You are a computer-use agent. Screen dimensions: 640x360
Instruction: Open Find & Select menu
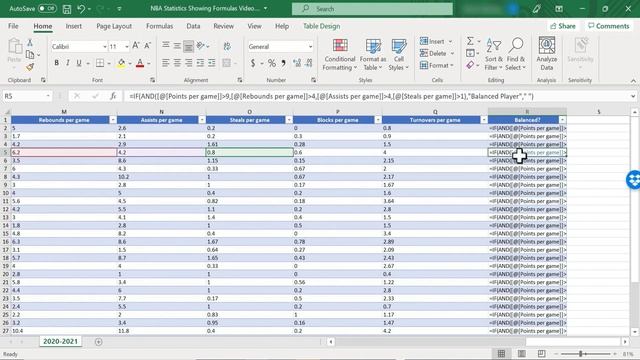pos(516,55)
